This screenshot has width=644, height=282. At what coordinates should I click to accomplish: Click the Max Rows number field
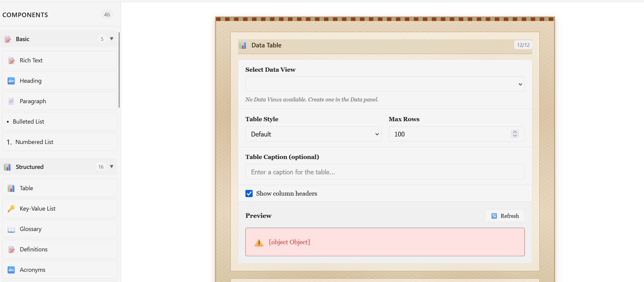click(456, 134)
